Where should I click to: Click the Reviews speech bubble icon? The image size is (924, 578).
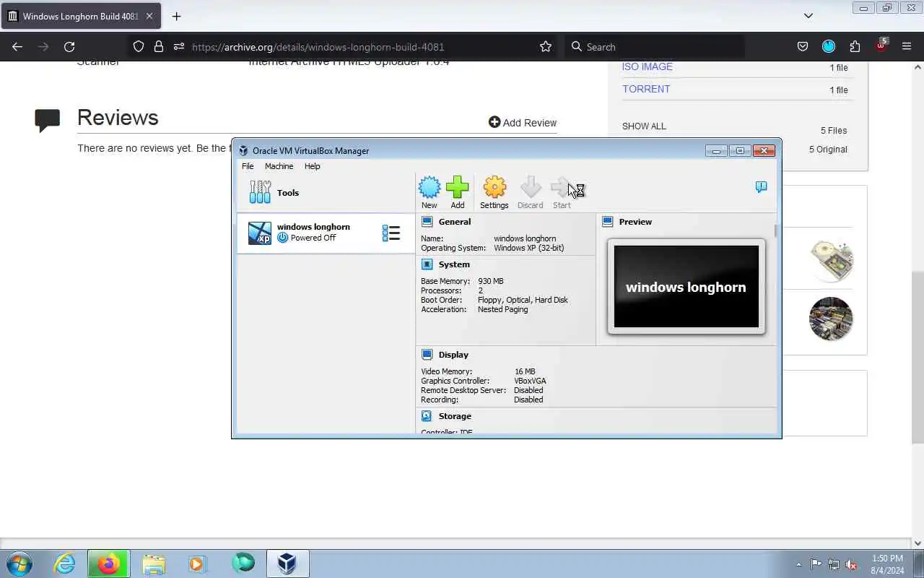coord(48,121)
